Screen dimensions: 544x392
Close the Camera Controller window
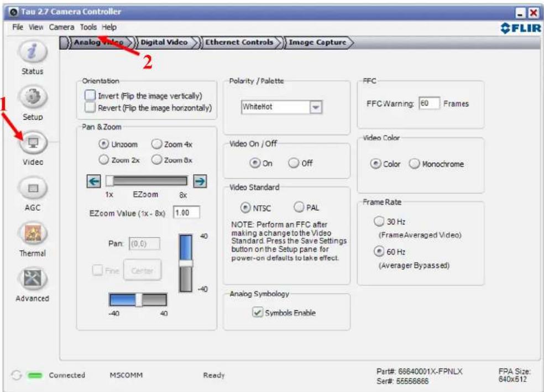tap(533, 13)
